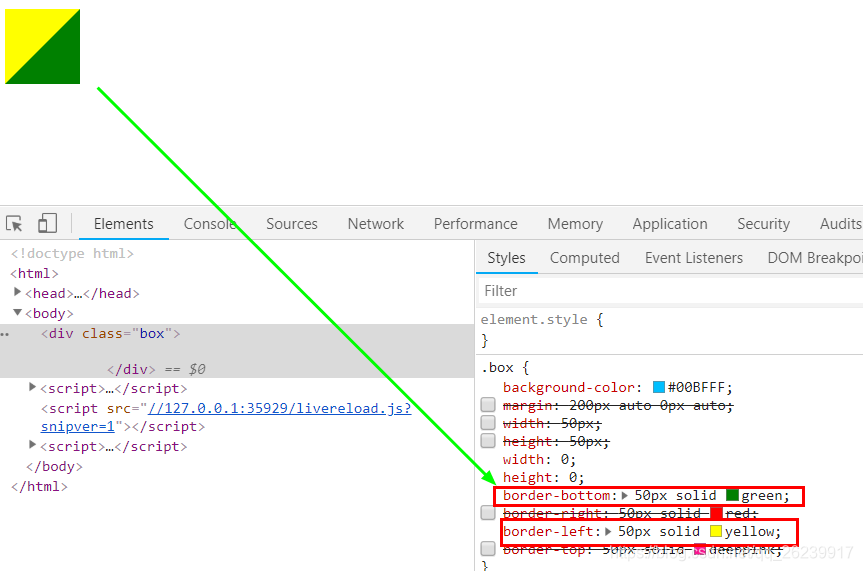Open the livereload.js script source link
863x571 pixels.
pyautogui.click(x=280, y=408)
